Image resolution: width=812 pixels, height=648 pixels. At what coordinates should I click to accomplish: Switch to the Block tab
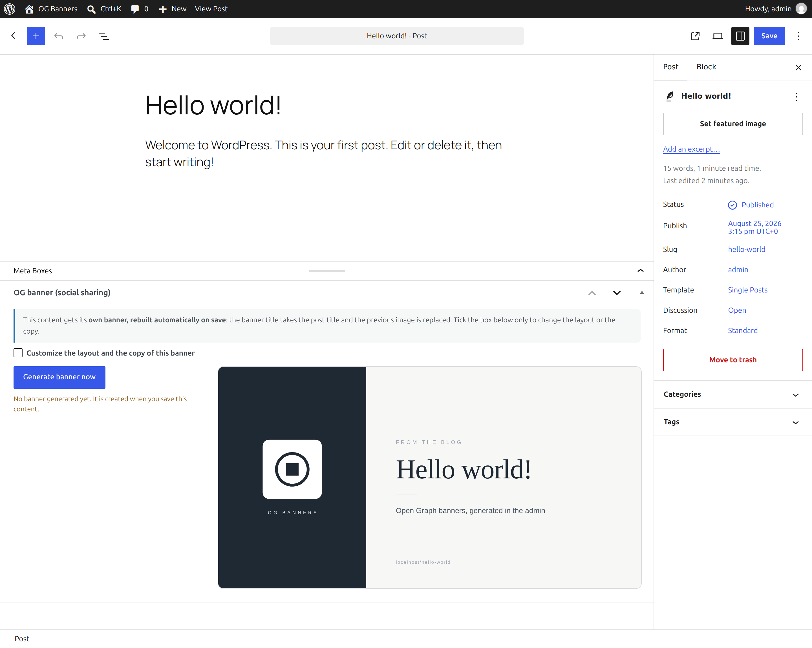pyautogui.click(x=706, y=67)
